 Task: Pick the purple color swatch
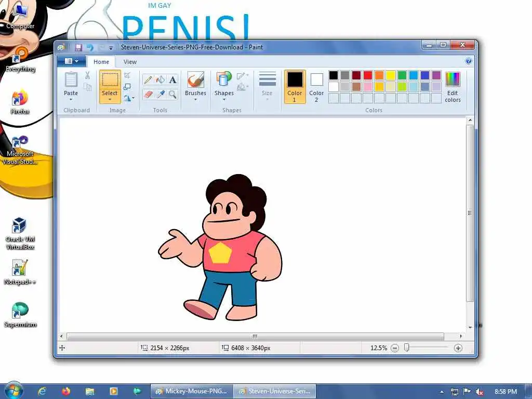(436, 75)
